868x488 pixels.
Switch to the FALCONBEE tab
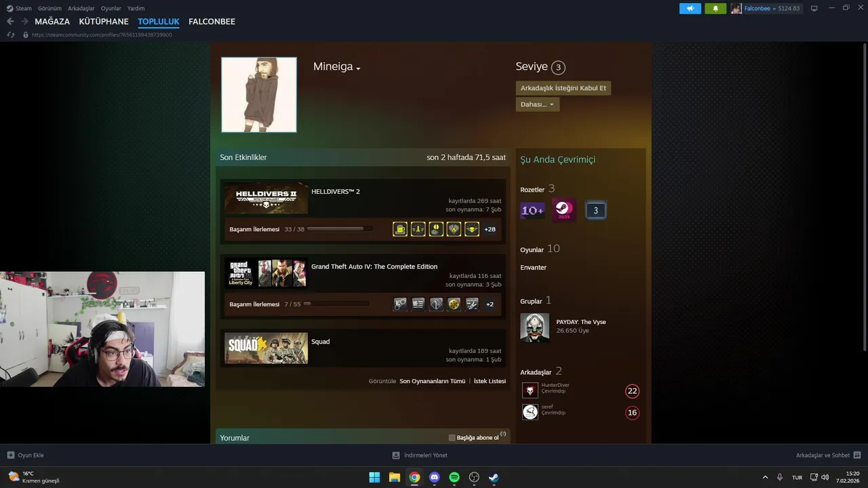pyautogui.click(x=212, y=22)
